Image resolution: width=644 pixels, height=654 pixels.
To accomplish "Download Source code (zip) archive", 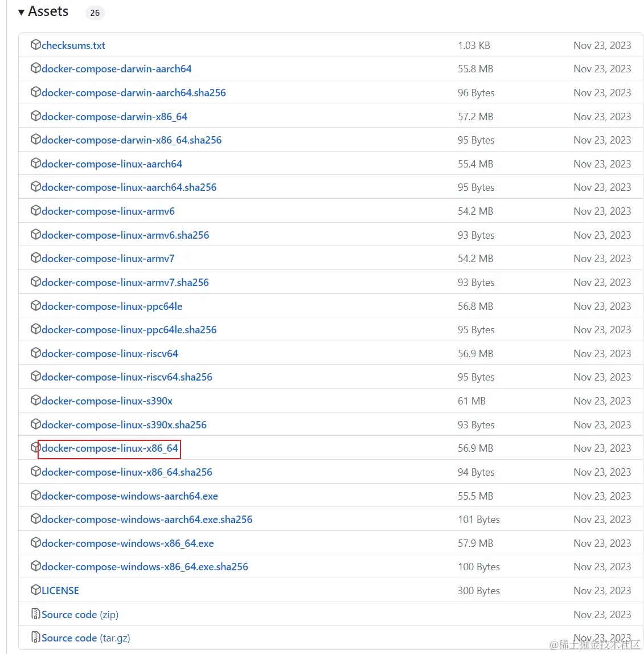I will tap(80, 615).
